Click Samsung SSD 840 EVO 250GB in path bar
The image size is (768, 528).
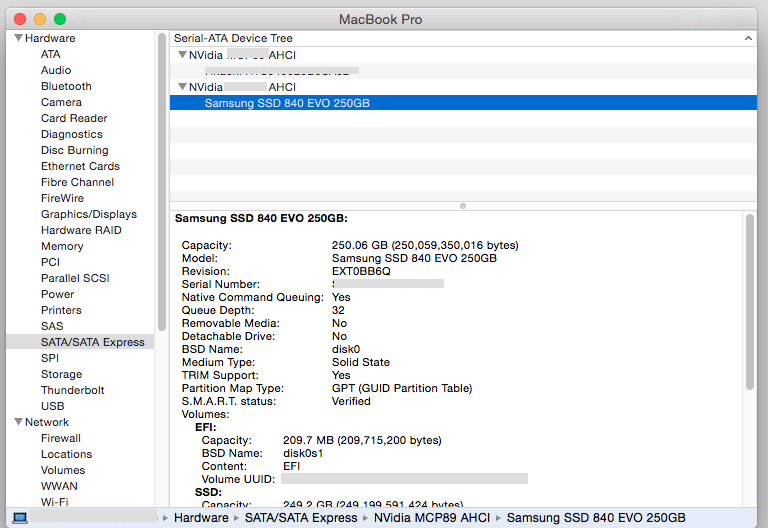coord(596,518)
